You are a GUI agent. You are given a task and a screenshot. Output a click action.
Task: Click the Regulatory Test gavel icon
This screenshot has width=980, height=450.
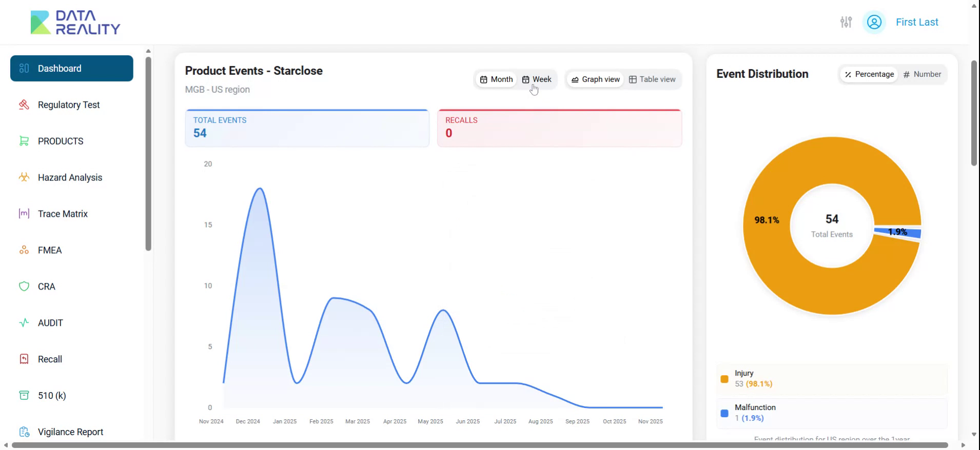(x=24, y=105)
